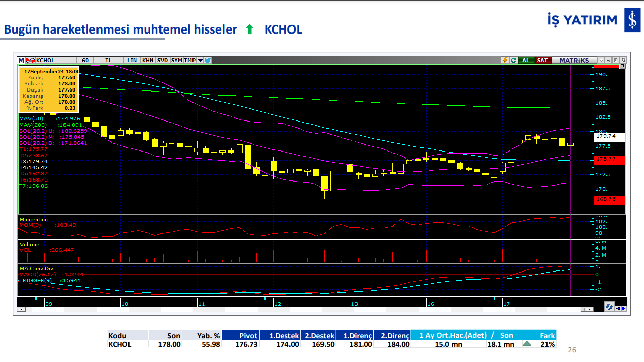Viewport: 644px width, 362px height.
Task: Click the green refresh icon
Action: 513,60
